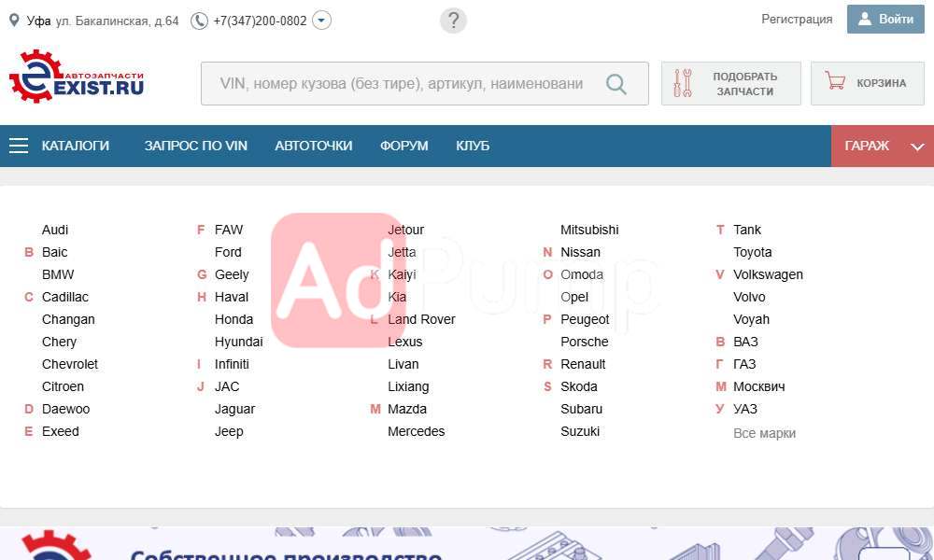This screenshot has height=560, width=934.
Task: Select the Hyundai brand
Action: click(238, 343)
